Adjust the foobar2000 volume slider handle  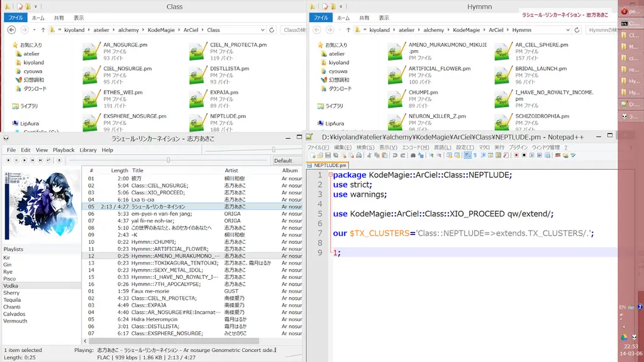click(274, 150)
